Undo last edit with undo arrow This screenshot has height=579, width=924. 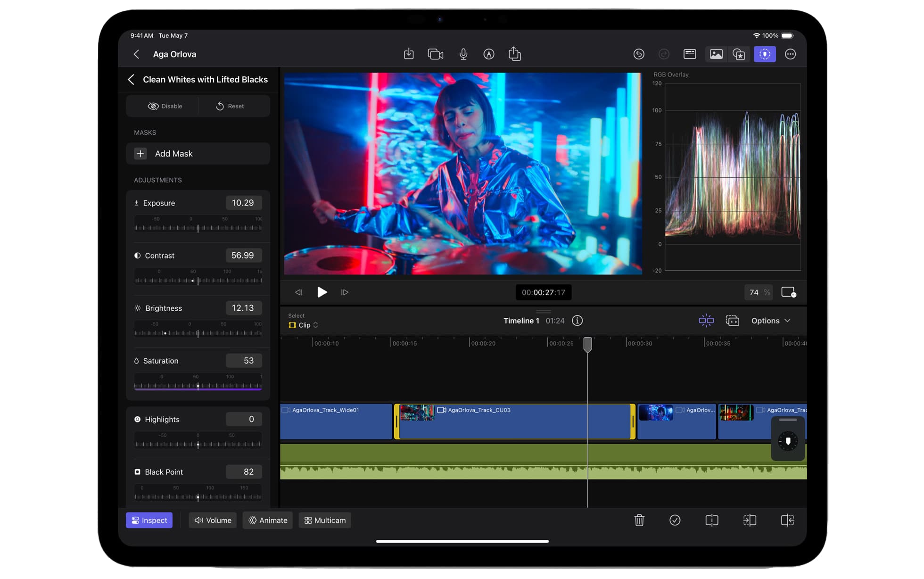point(639,54)
